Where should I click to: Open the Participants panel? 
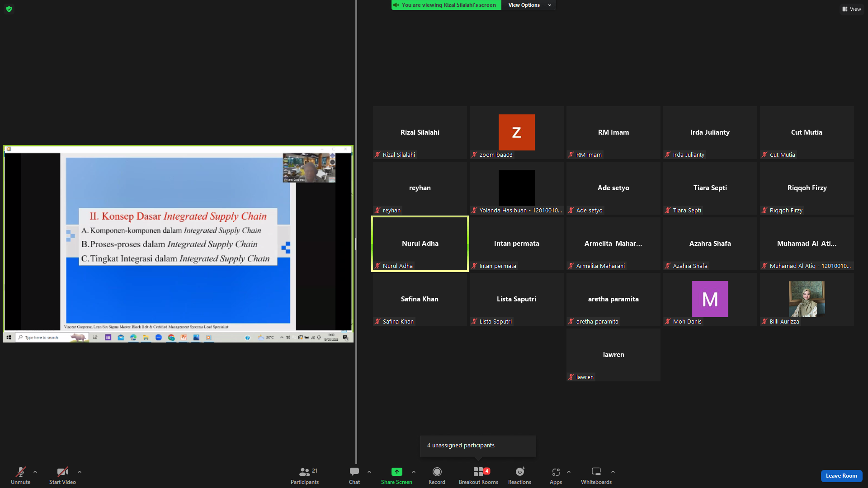(305, 475)
